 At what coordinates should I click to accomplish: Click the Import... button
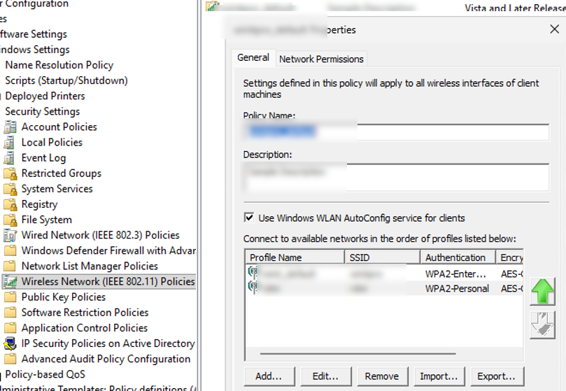tap(439, 376)
